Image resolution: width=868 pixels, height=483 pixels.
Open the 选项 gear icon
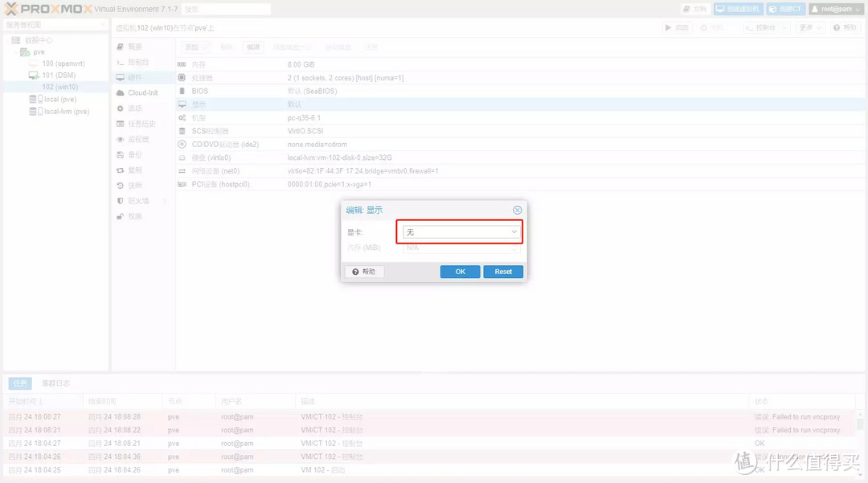point(120,108)
